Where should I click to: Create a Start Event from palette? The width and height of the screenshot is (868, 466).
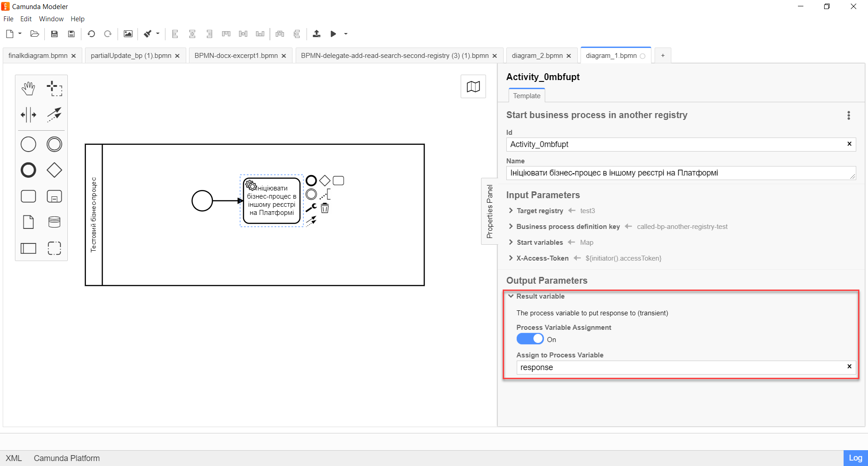(28, 144)
